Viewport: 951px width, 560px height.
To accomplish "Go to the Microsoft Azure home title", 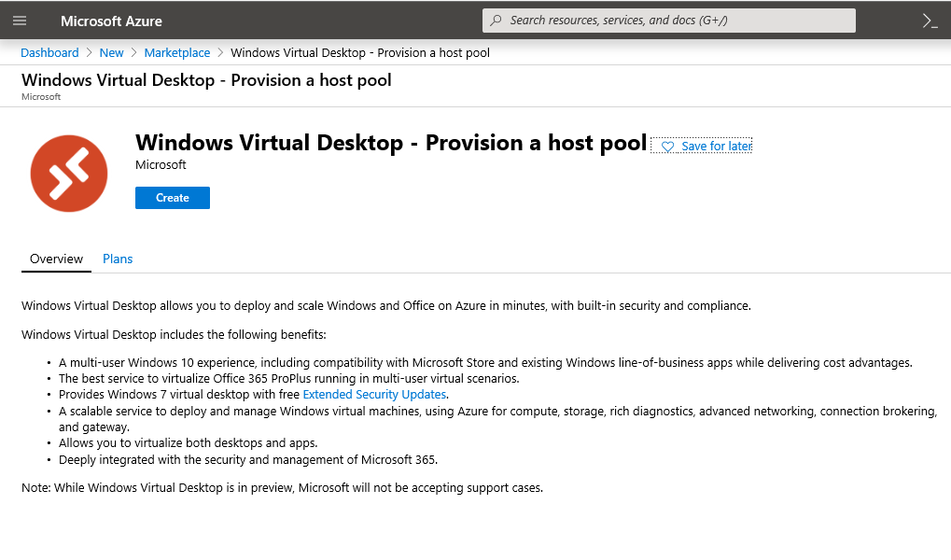I will (x=111, y=21).
